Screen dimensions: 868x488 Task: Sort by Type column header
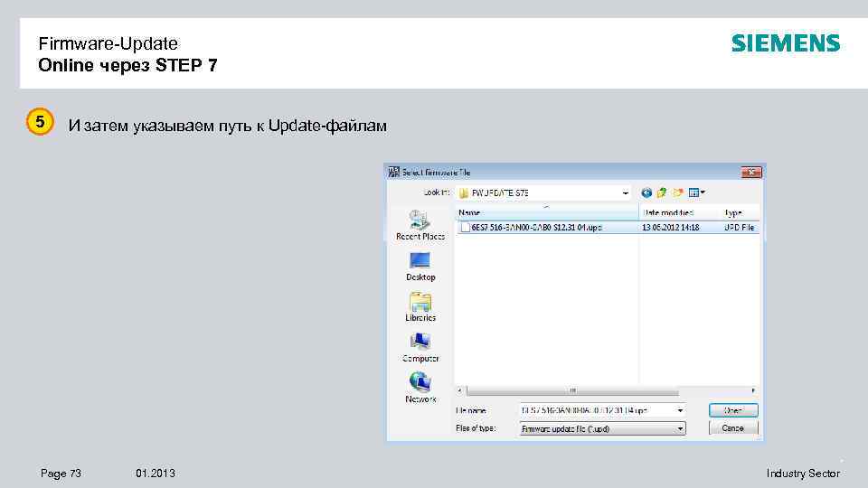pyautogui.click(x=741, y=212)
